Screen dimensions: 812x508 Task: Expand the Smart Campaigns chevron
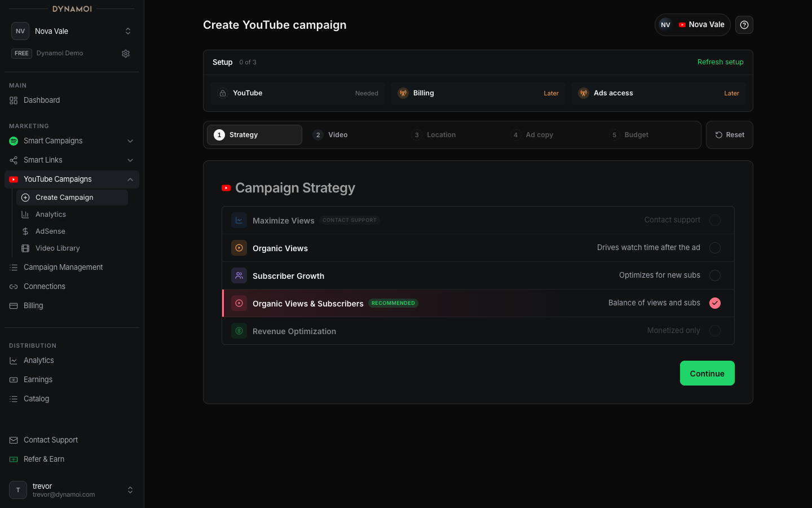click(x=130, y=141)
